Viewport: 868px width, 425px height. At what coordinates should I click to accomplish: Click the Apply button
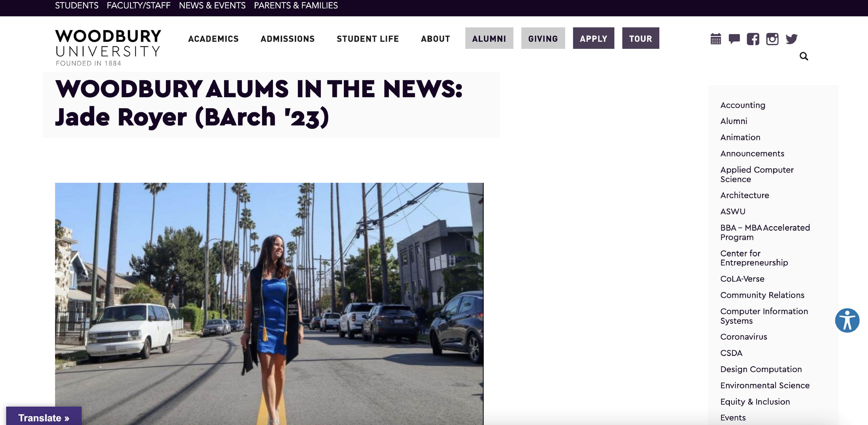[x=593, y=38]
